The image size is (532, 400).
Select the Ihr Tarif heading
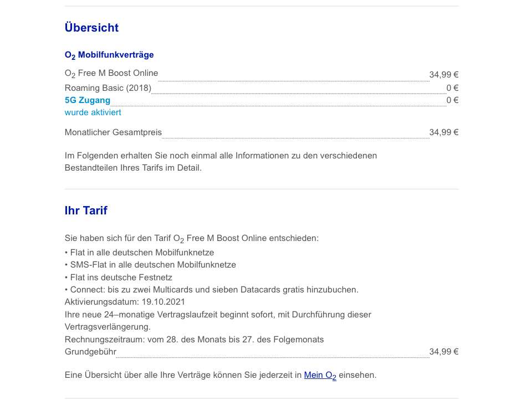[x=86, y=211]
